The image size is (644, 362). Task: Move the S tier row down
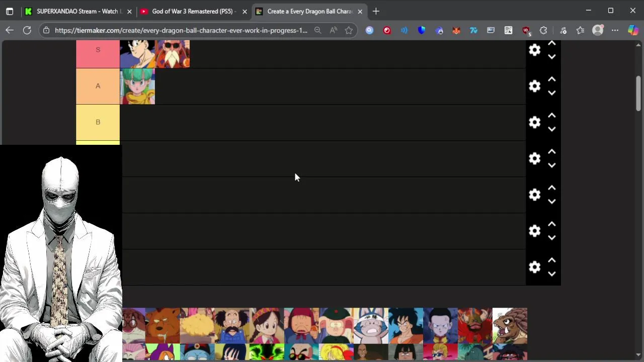click(552, 57)
